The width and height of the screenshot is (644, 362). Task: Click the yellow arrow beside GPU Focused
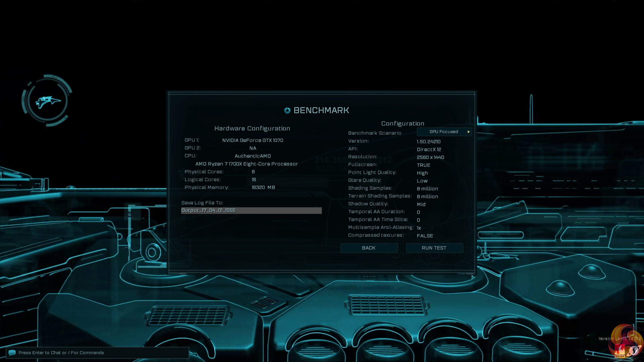click(x=469, y=132)
